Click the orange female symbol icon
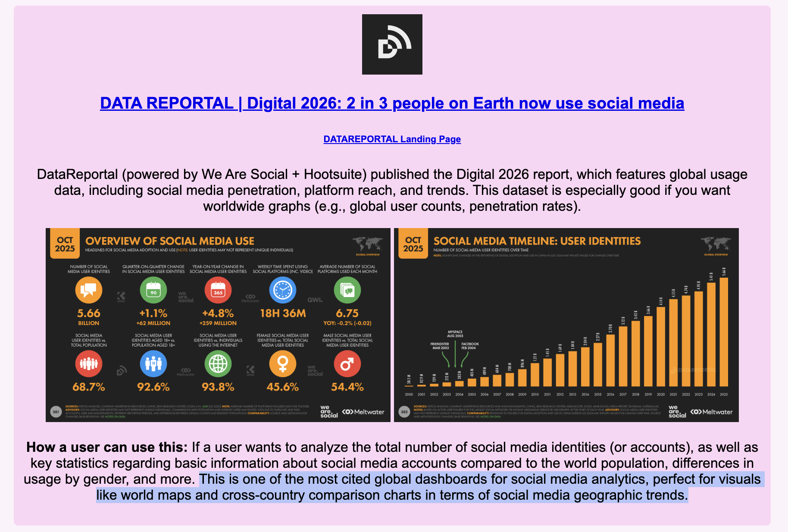The image size is (788, 532). [283, 364]
